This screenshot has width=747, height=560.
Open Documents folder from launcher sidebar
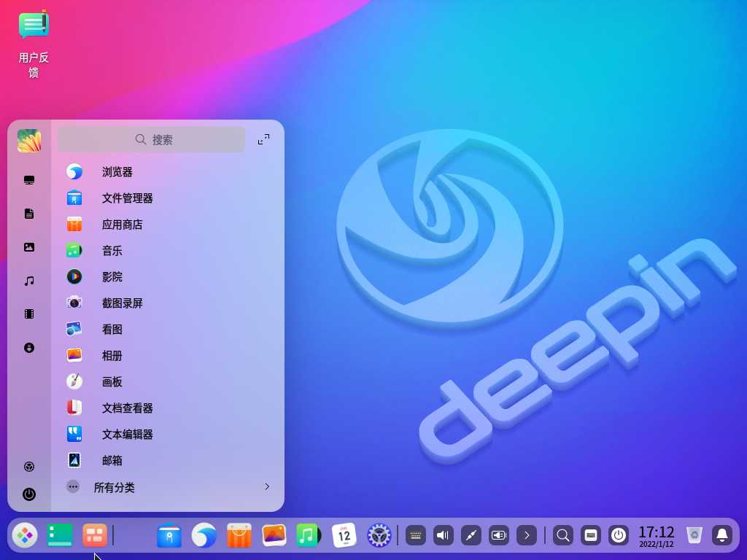point(29,214)
